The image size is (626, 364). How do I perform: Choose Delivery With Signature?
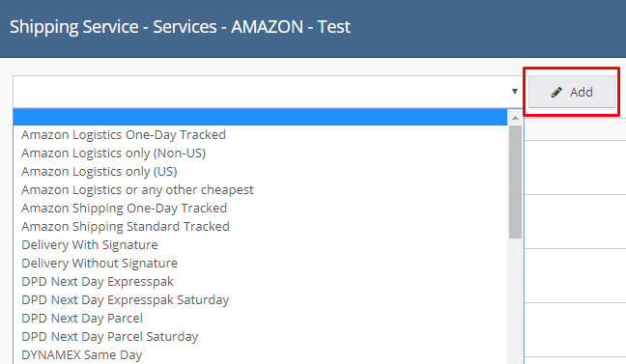(90, 245)
